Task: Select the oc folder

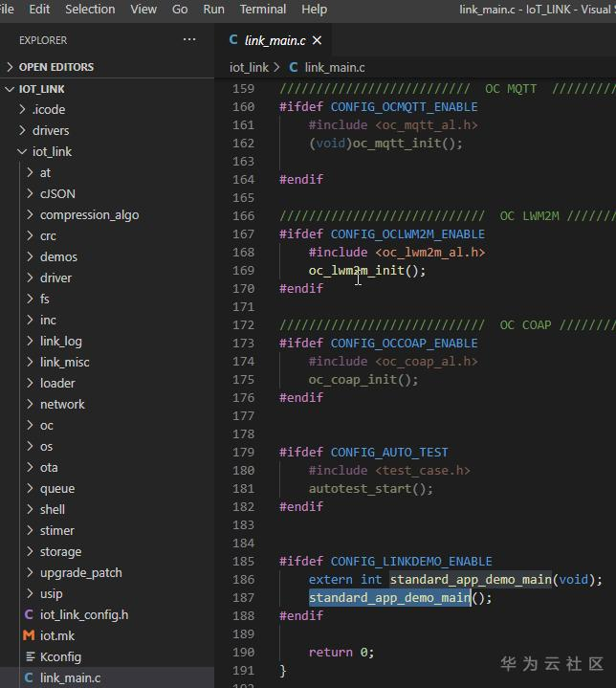Action: pos(107,425)
